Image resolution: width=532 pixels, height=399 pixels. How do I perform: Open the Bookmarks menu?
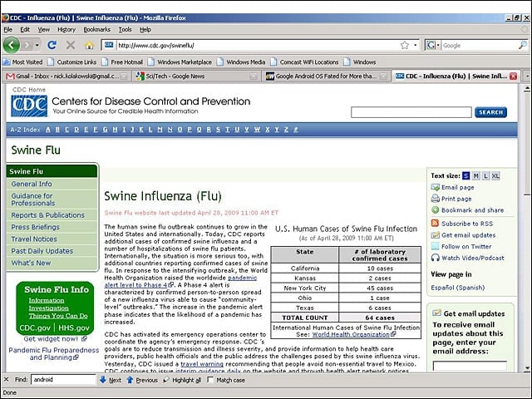pyautogui.click(x=97, y=30)
